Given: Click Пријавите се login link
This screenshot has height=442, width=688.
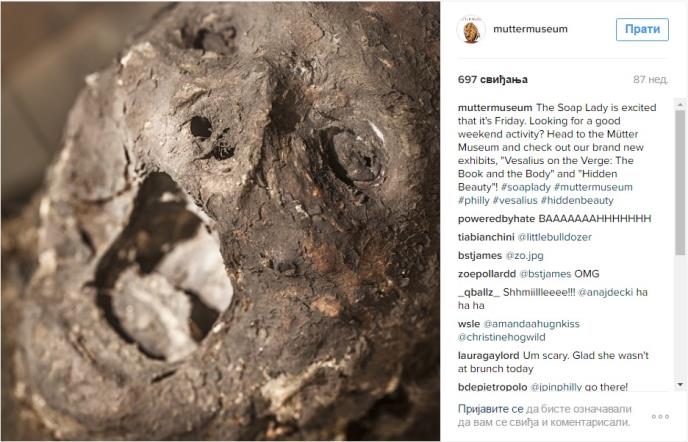Looking at the screenshot, I should coord(491,409).
